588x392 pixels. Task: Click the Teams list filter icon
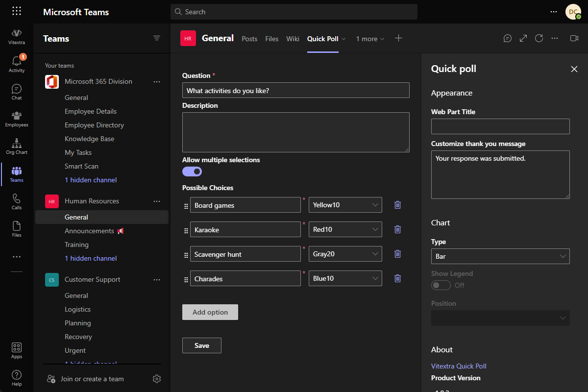coord(157,38)
